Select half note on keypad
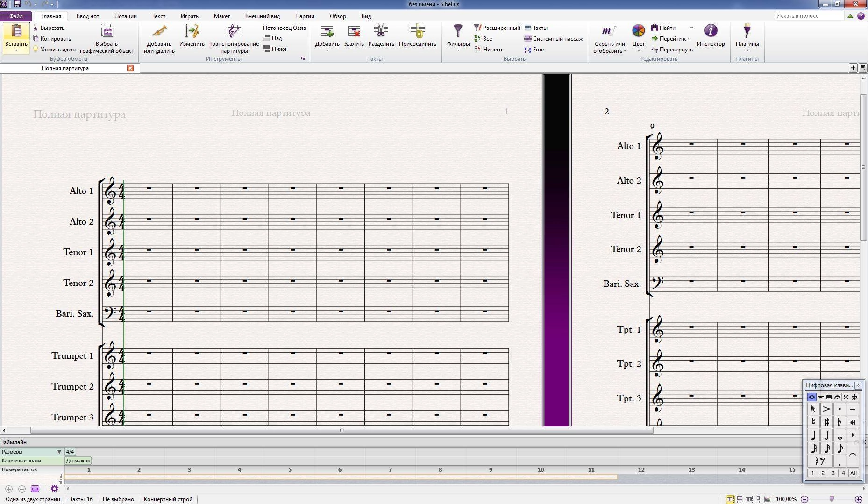Image resolution: width=868 pixels, height=504 pixels. click(826, 435)
